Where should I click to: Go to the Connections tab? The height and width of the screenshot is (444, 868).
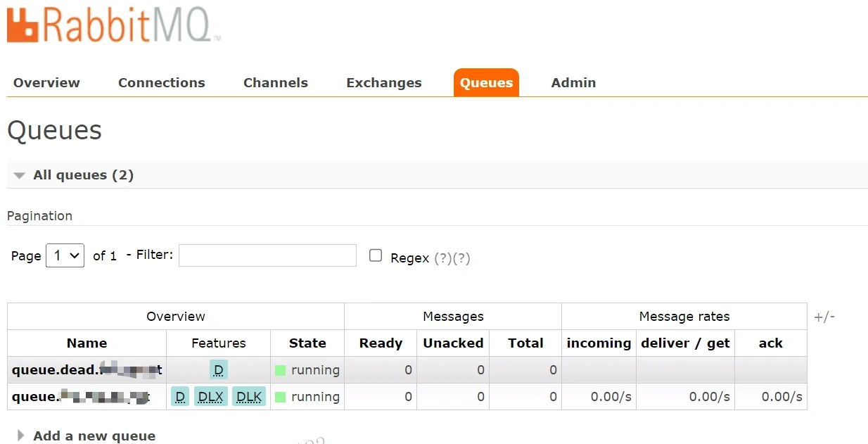(x=161, y=83)
